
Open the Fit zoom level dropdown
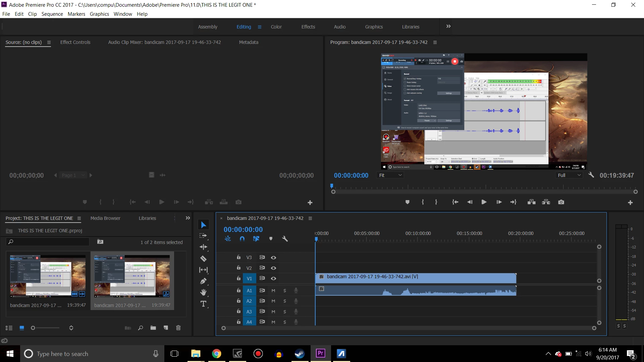(390, 175)
